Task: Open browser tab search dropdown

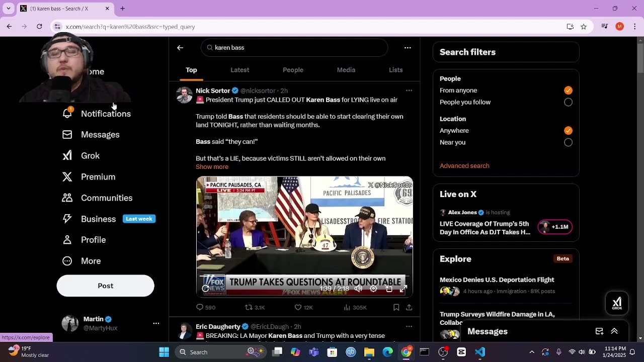Action: pyautogui.click(x=9, y=9)
